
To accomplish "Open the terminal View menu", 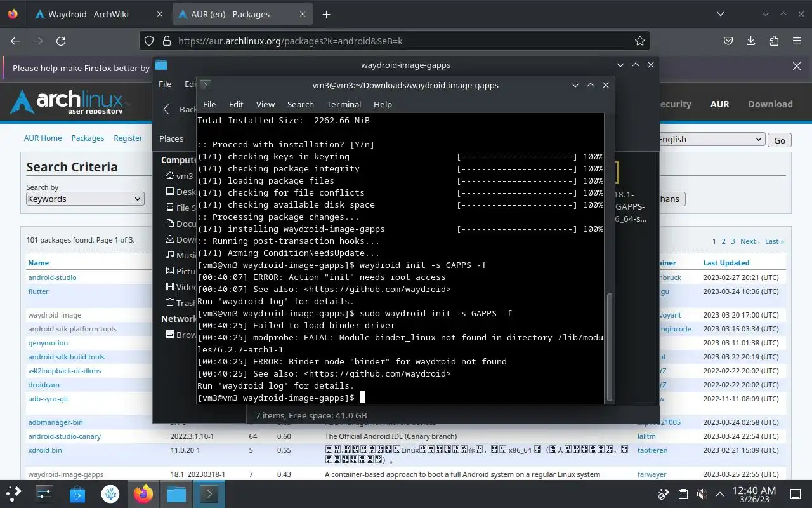I will [x=265, y=104].
